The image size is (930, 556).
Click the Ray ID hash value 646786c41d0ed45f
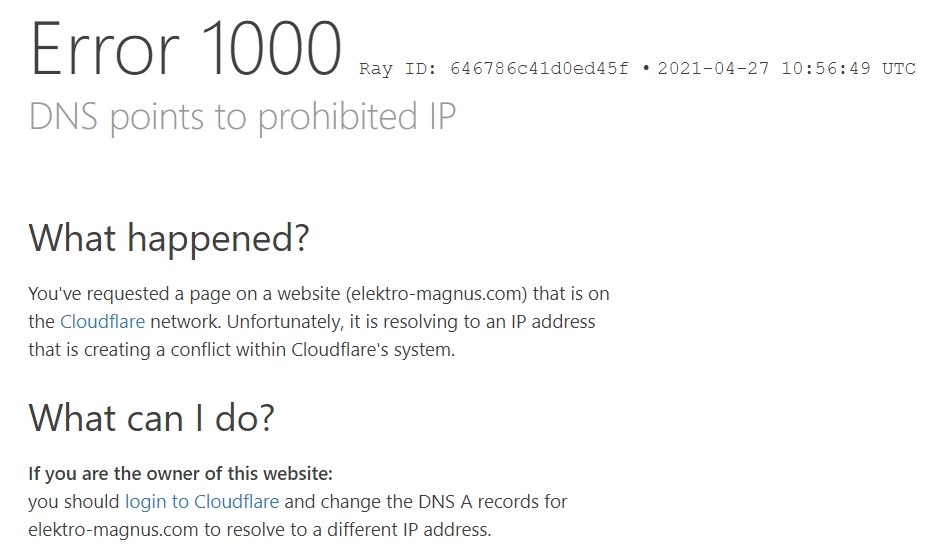coord(539,69)
